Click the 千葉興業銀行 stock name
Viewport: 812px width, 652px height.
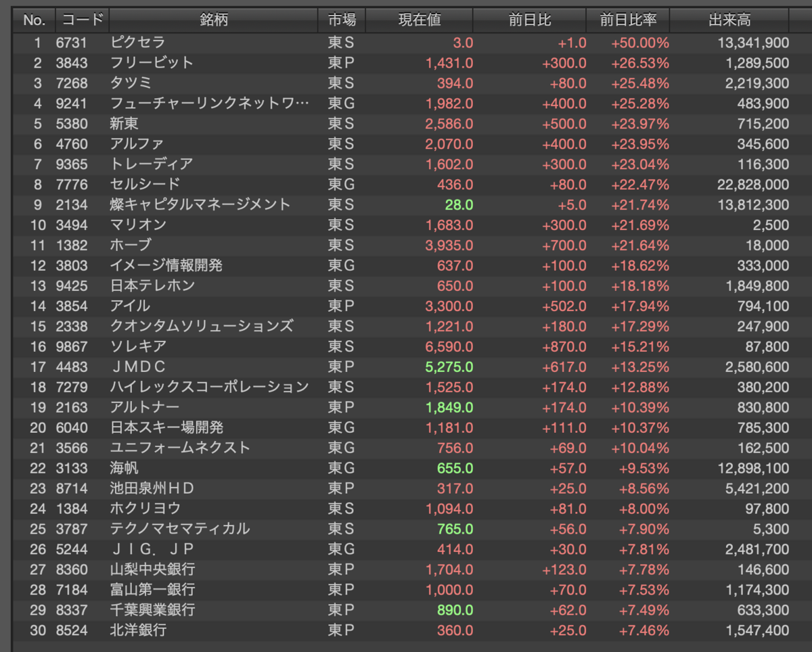click(152, 609)
